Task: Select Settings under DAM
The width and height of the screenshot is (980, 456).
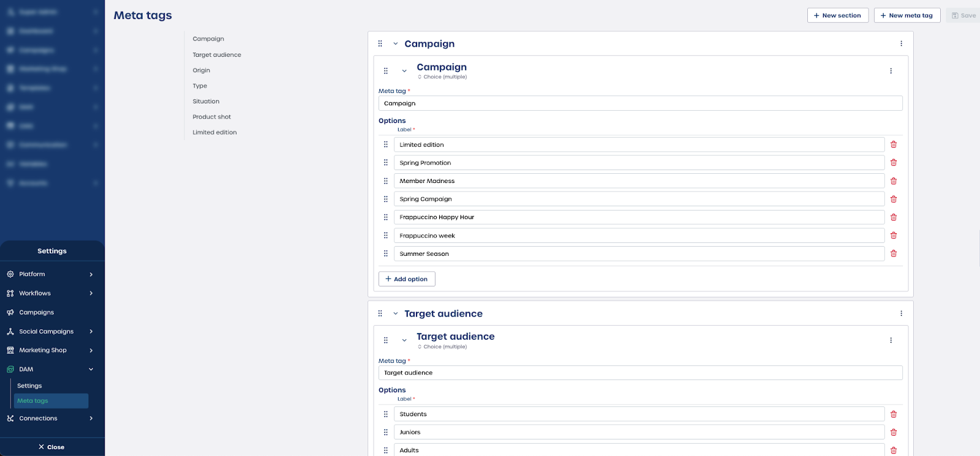Action: 29,386
